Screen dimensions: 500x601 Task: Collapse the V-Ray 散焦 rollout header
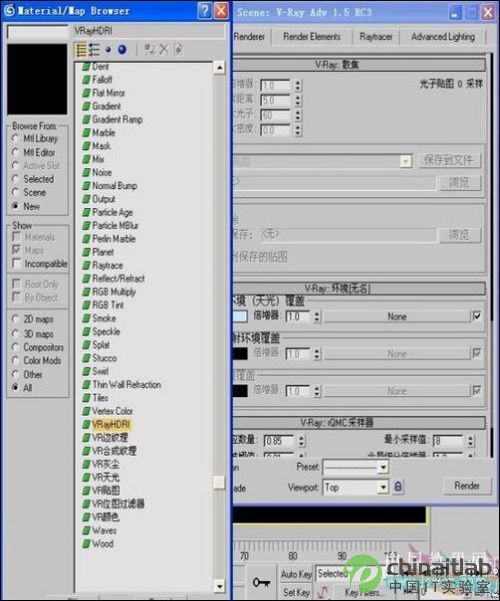(x=359, y=65)
